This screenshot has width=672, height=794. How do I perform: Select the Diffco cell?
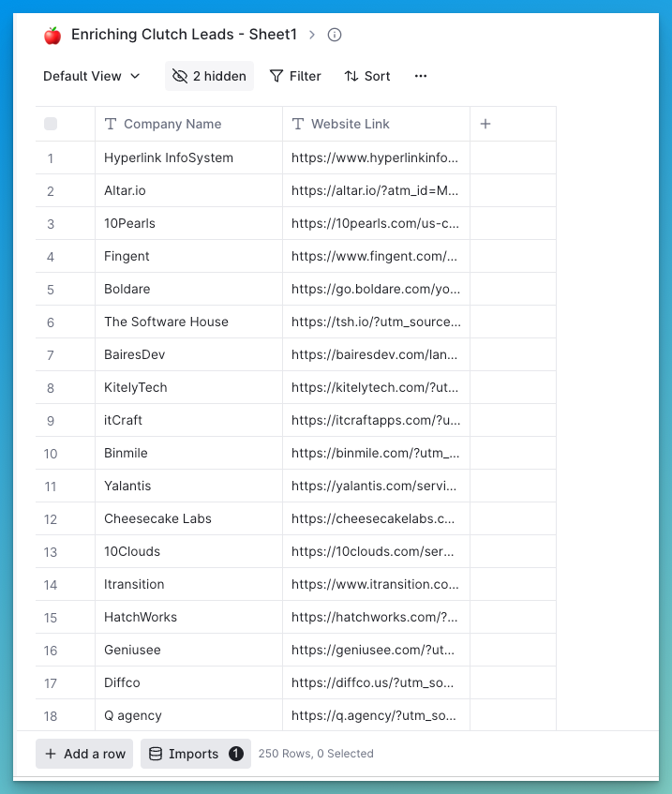[x=188, y=683]
